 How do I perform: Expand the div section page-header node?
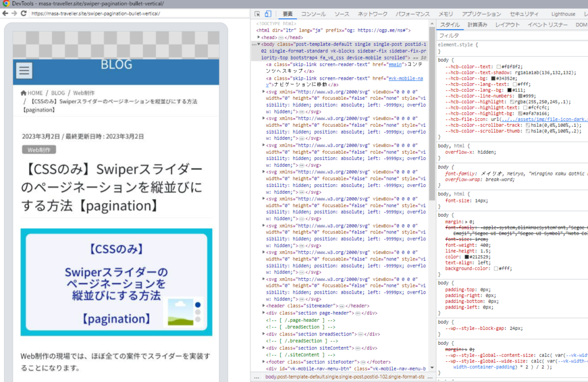click(x=264, y=313)
